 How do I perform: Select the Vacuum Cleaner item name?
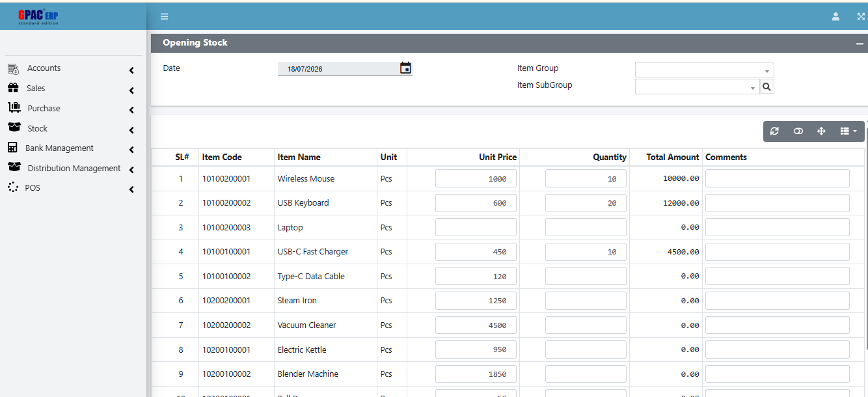[x=307, y=325]
